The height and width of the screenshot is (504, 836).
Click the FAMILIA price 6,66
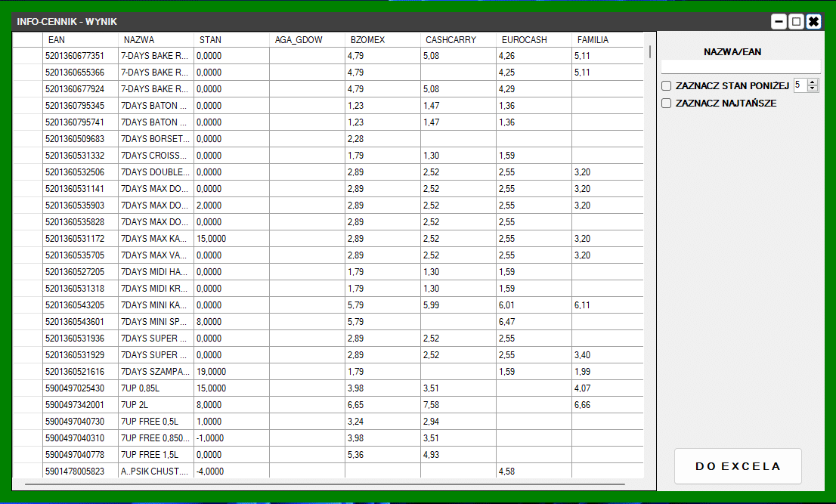pyautogui.click(x=607, y=405)
